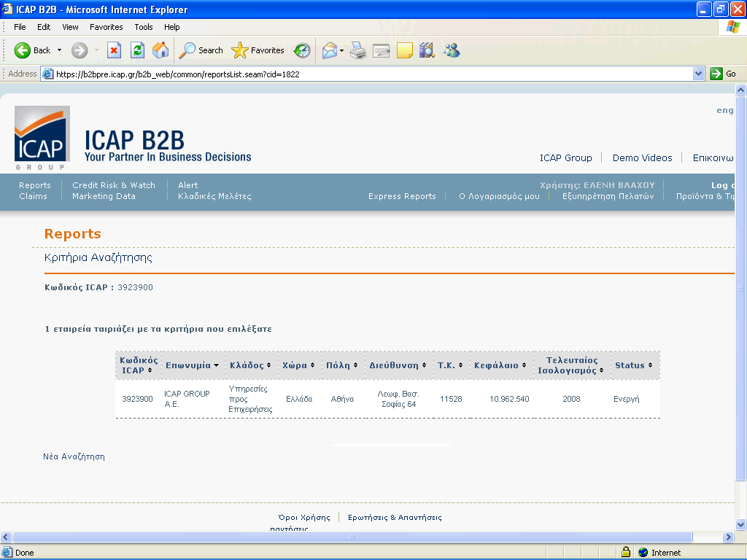Open Εξυπηρέτηση Πελατών link
Image resolution: width=747 pixels, height=560 pixels.
608,196
